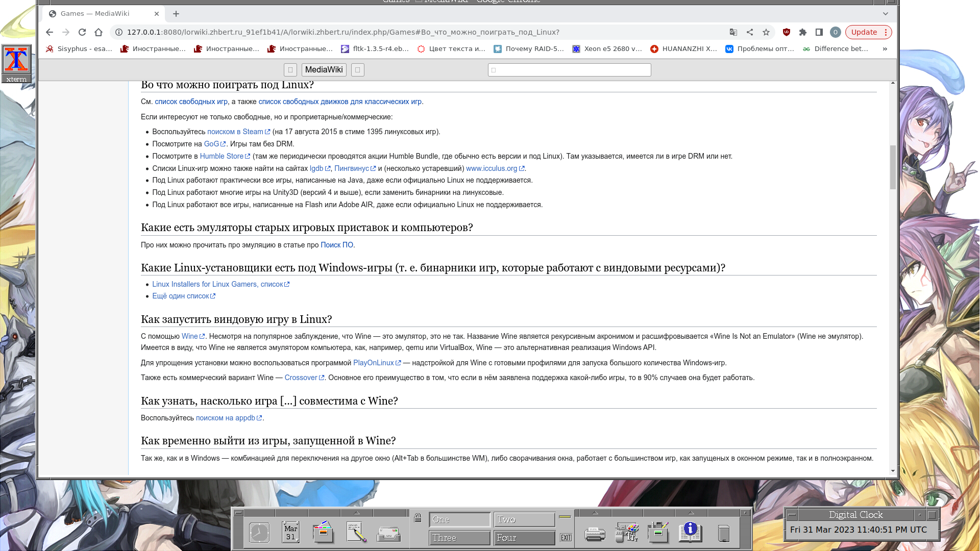Open CDE Trash can icon
980x551 pixels.
point(724,533)
